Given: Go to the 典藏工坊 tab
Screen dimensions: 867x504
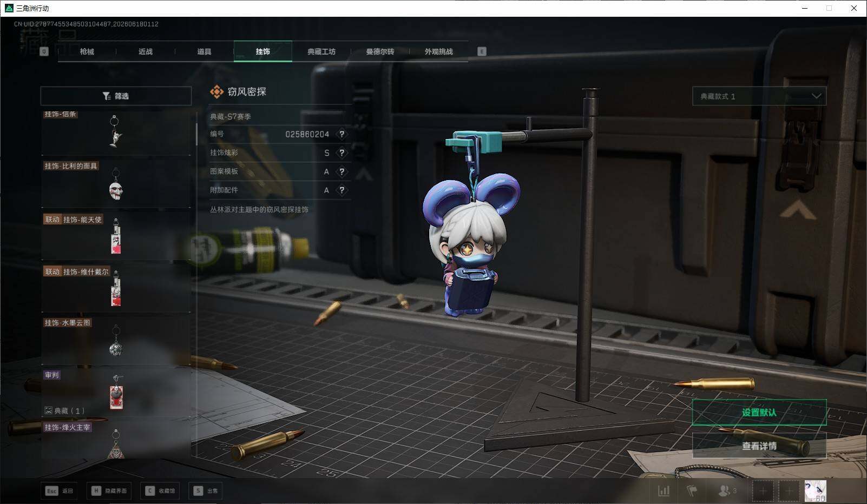Looking at the screenshot, I should [321, 51].
